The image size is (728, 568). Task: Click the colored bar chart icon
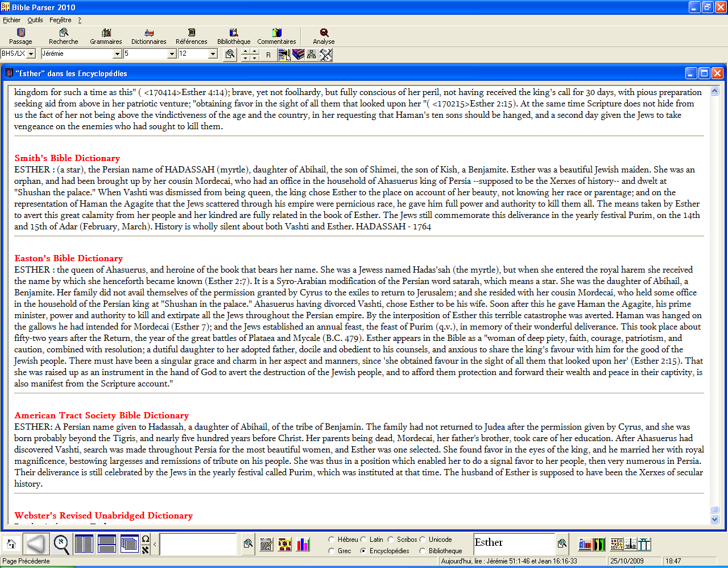(x=303, y=544)
